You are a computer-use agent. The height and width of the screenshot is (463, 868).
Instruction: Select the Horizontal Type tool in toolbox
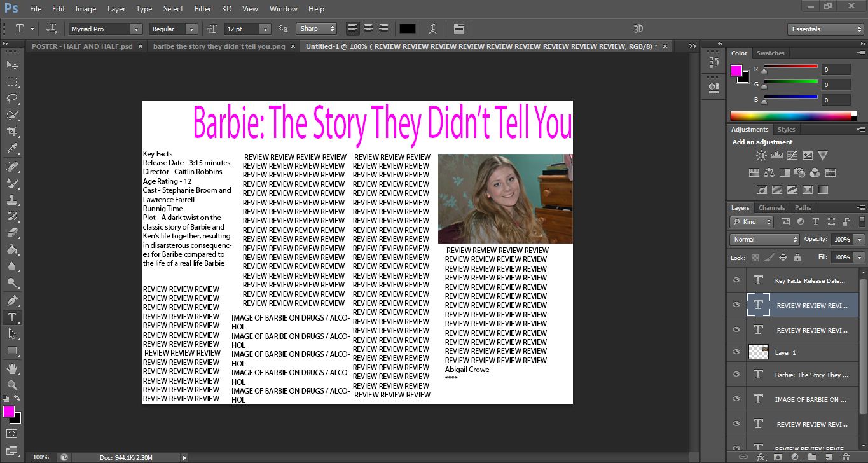12,317
